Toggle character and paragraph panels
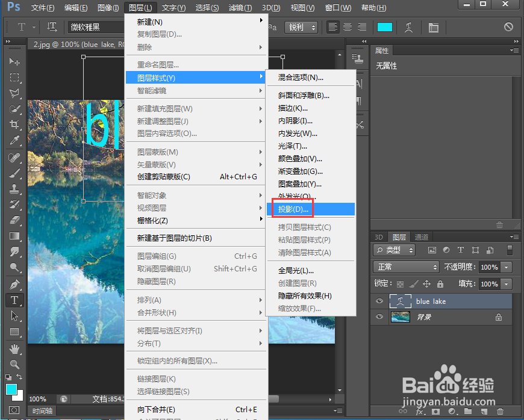The image size is (524, 420). (434, 27)
